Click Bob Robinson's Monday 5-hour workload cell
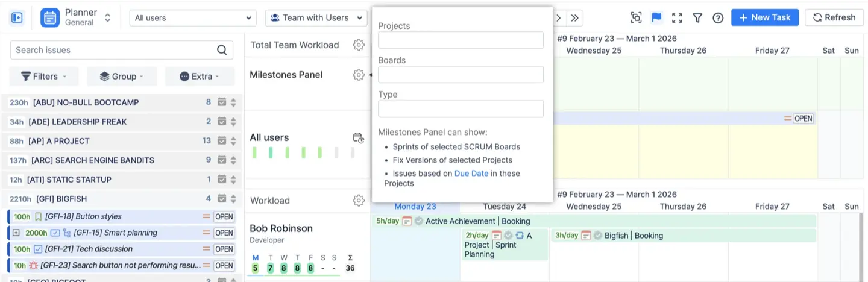This screenshot has height=282, width=868. click(256, 268)
